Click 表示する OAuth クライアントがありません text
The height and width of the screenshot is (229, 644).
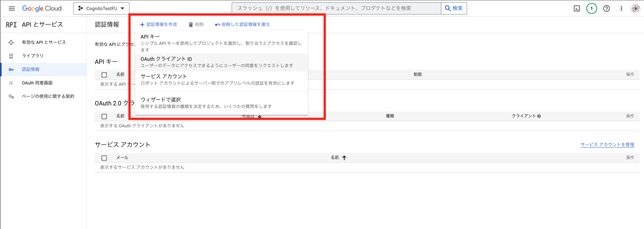[x=142, y=126]
